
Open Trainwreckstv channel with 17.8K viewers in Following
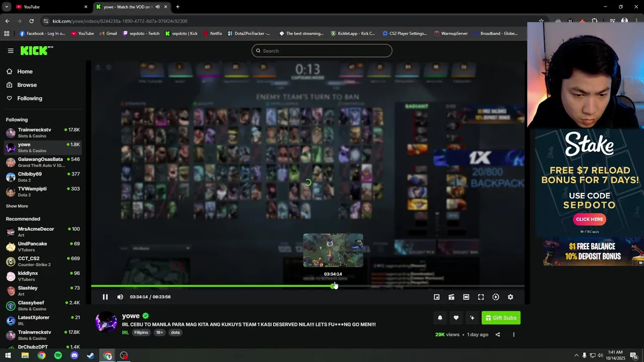[x=44, y=133]
